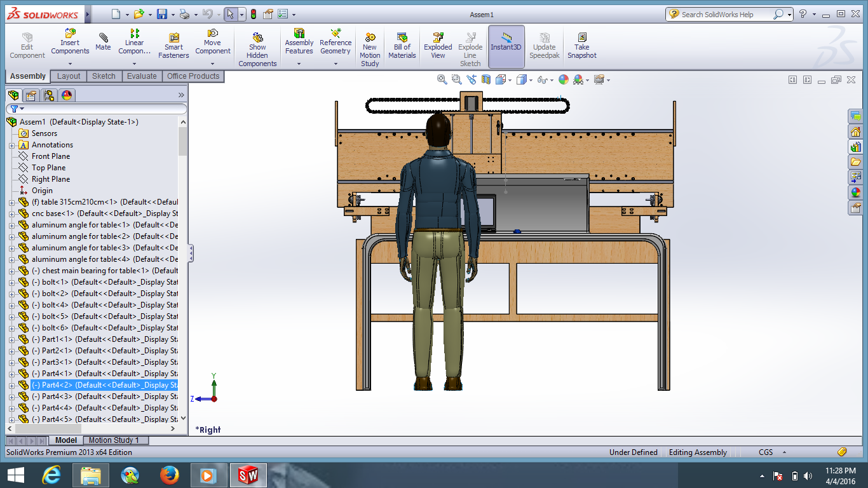Screen dimensions: 868x488
Task: Collapse the FeatureManager panel handle
Action: pyautogui.click(x=191, y=254)
